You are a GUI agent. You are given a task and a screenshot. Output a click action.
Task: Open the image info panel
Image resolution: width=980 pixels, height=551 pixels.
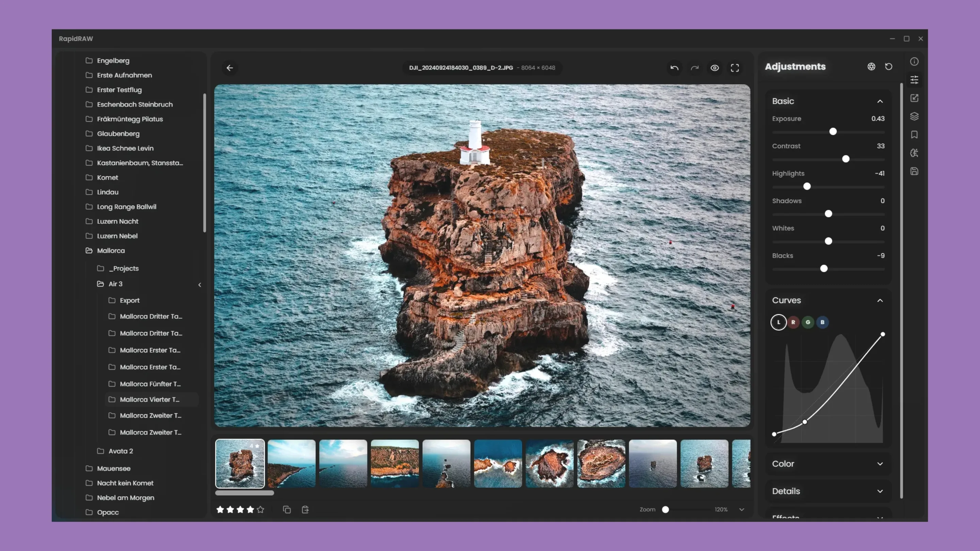tap(914, 62)
